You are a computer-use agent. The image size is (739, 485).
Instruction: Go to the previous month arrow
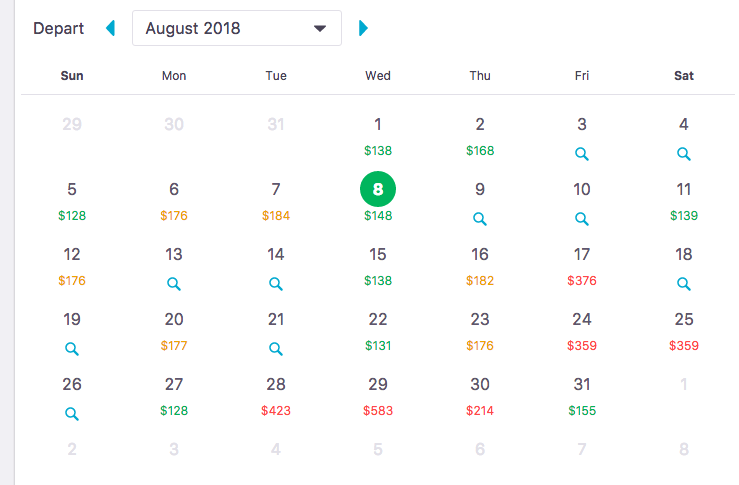(111, 28)
